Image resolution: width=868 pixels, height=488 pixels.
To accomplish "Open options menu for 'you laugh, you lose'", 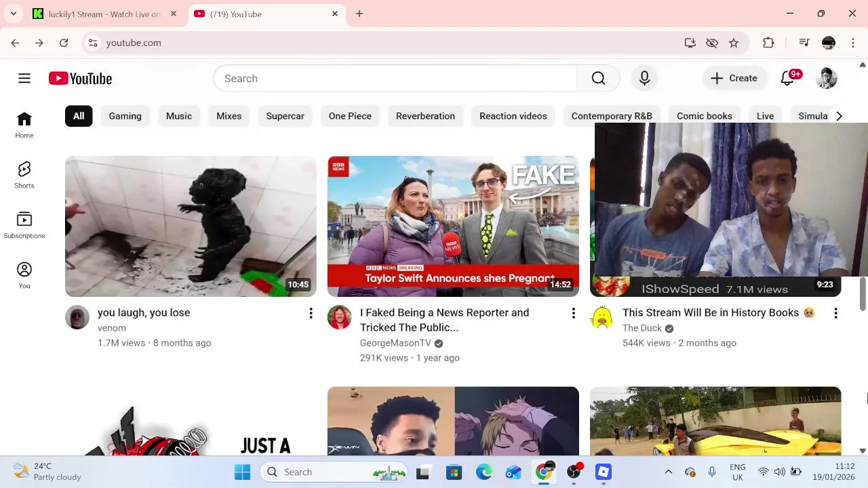I will click(x=311, y=313).
